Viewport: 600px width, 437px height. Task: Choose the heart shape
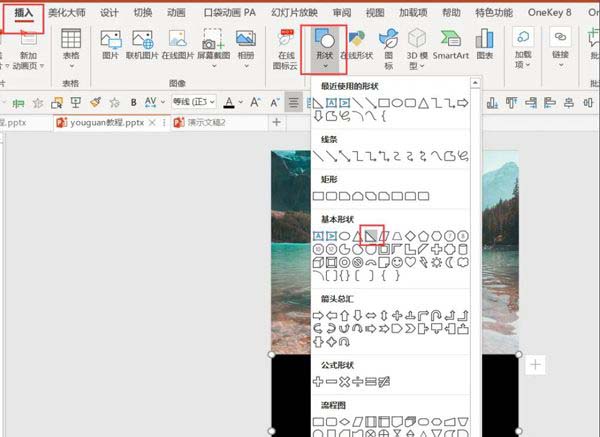(410, 262)
